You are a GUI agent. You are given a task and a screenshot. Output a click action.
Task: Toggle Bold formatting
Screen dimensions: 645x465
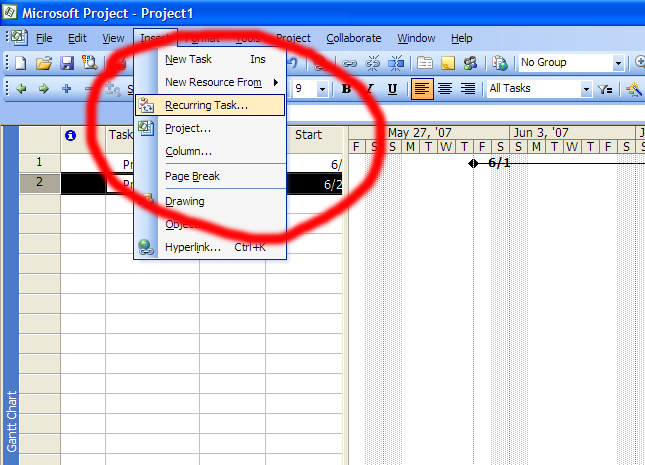click(346, 89)
